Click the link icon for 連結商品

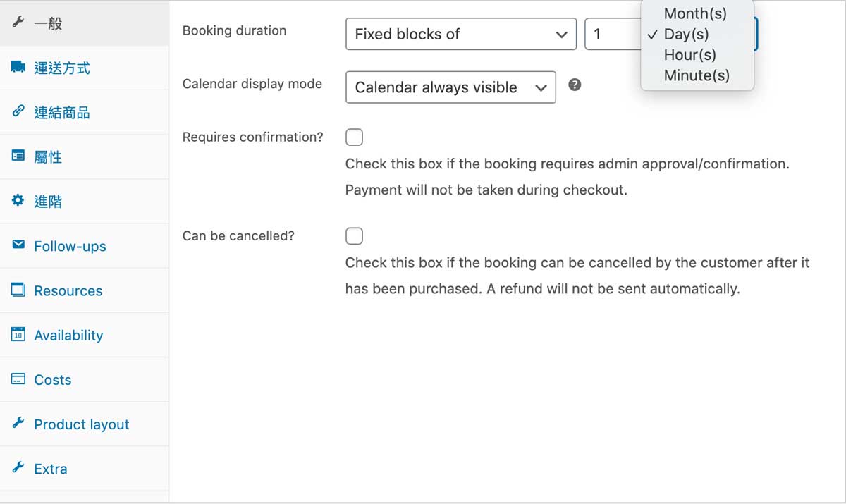click(x=18, y=111)
